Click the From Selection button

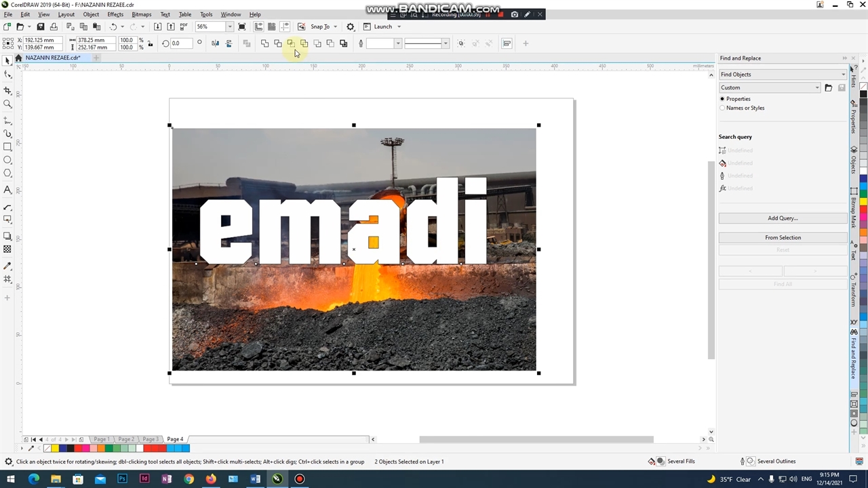(783, 238)
